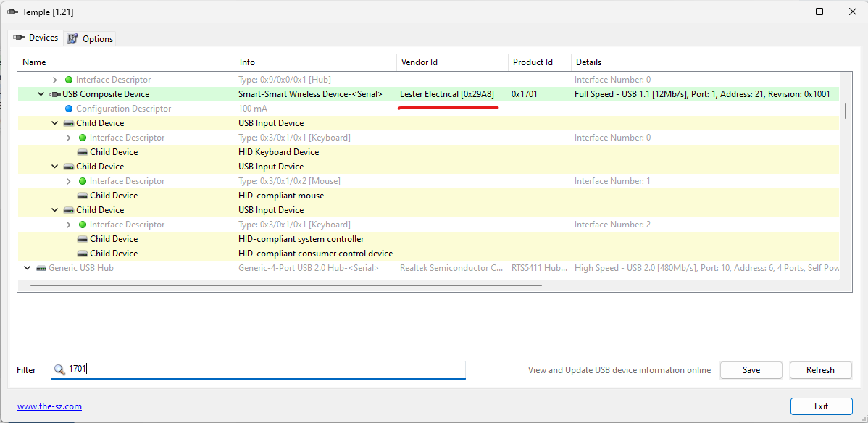Click green dot of Interface Number 0 Keyboard
Screen dimensions: 868x423
click(83, 138)
